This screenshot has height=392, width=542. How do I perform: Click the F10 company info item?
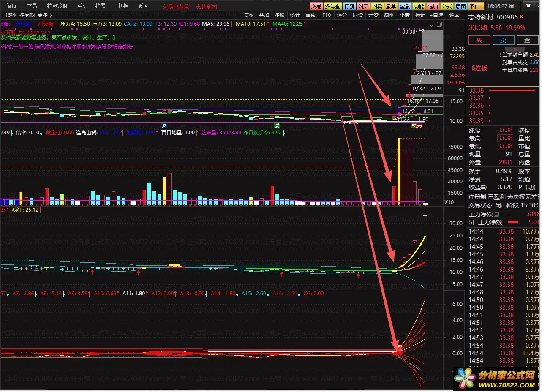(327, 15)
